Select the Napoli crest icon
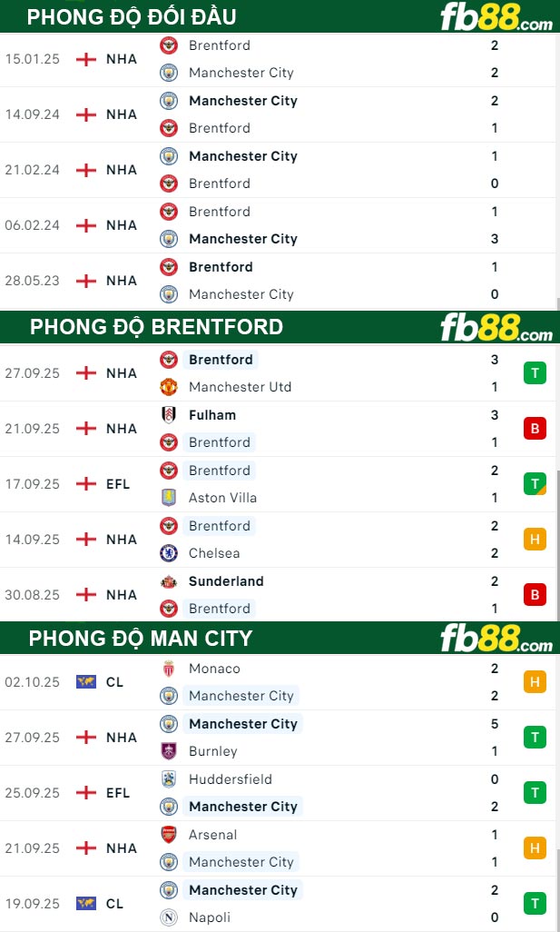The image size is (560, 932). [169, 917]
